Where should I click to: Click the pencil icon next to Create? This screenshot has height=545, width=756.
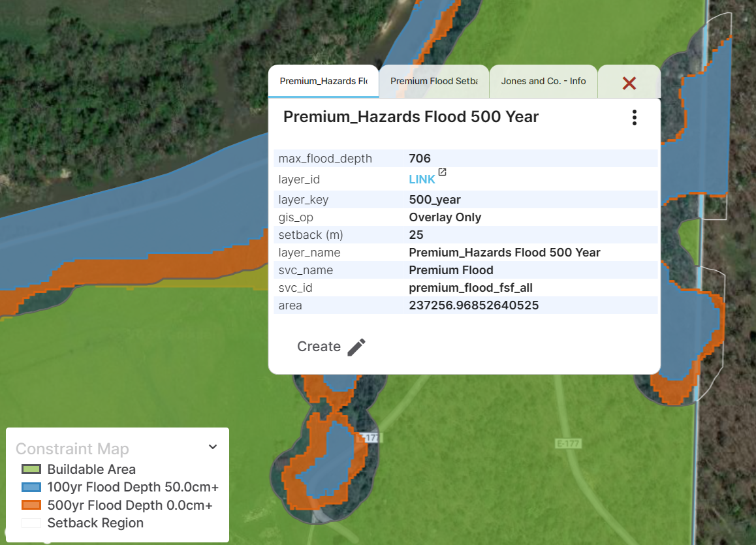tap(356, 347)
